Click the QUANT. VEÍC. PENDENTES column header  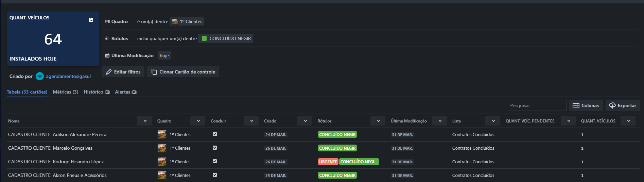point(530,121)
